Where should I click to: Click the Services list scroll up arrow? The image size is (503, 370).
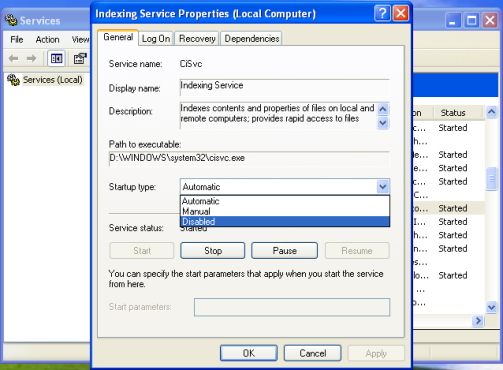point(492,112)
